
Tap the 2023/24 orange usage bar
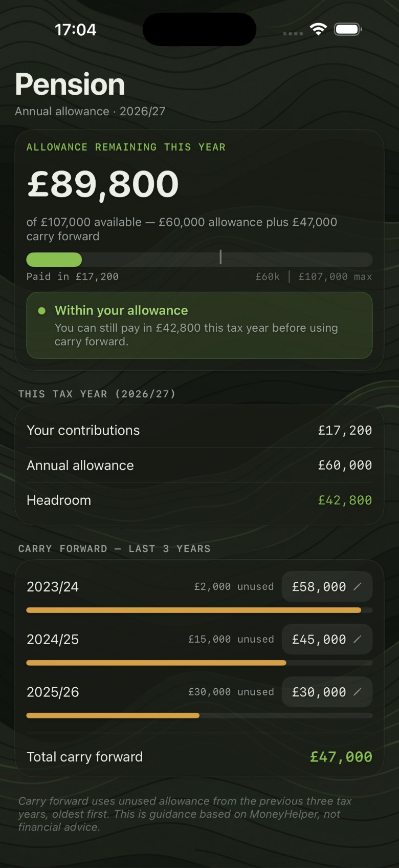[x=194, y=610]
